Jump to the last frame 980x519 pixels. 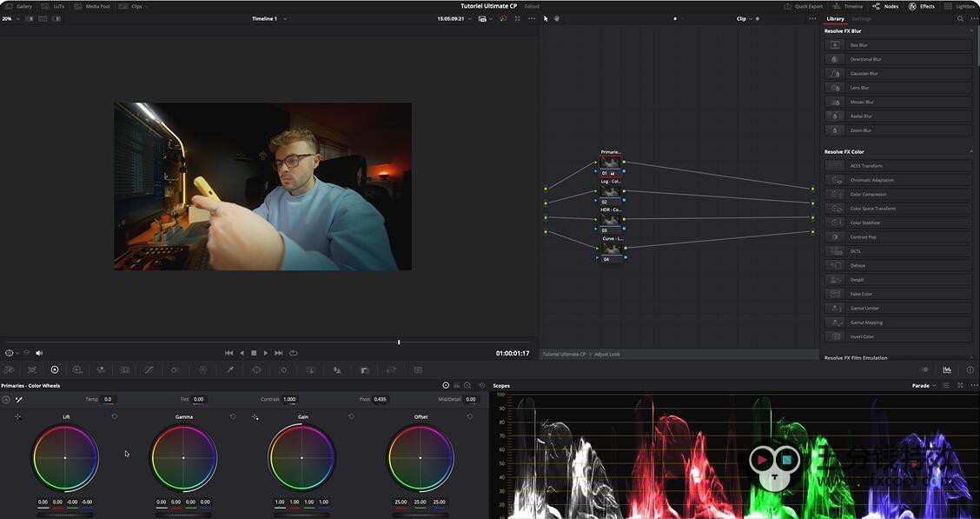279,353
